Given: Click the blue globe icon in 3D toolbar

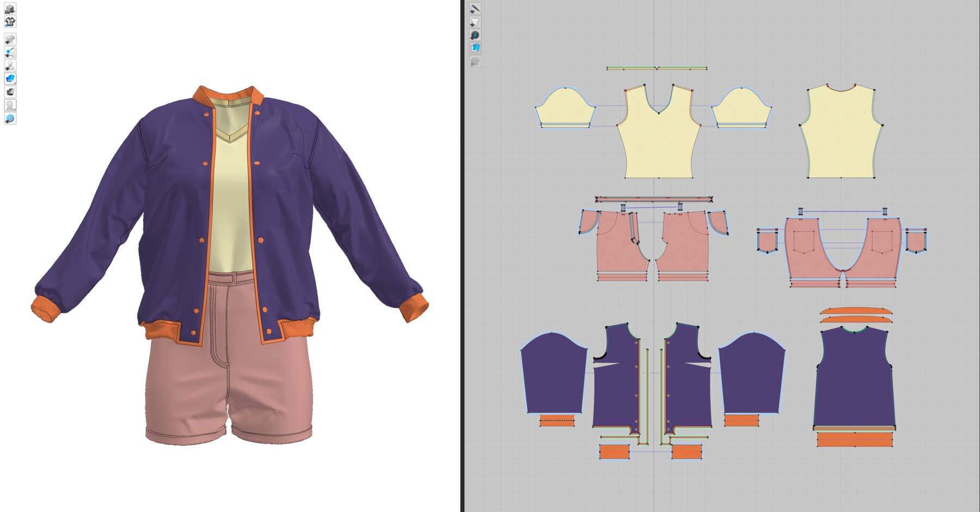Looking at the screenshot, I should pyautogui.click(x=10, y=119).
